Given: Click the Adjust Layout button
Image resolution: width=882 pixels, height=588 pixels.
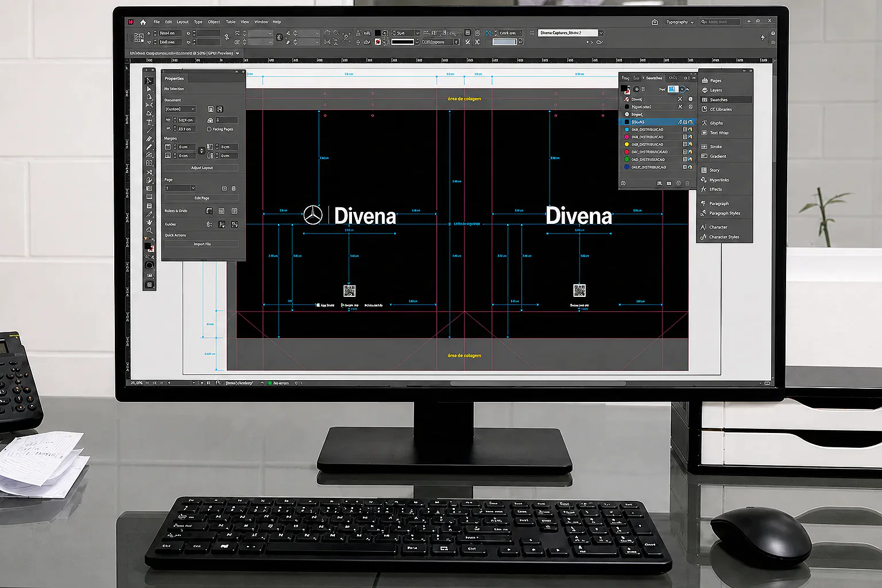Looking at the screenshot, I should (x=202, y=168).
